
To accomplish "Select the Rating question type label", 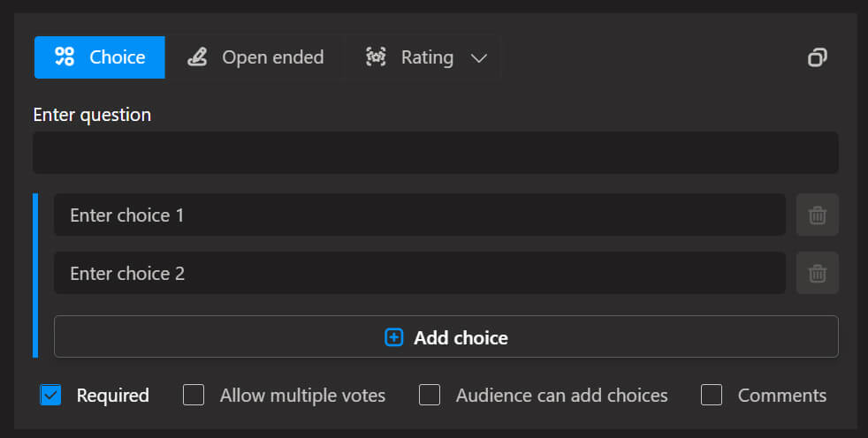I will pos(427,57).
